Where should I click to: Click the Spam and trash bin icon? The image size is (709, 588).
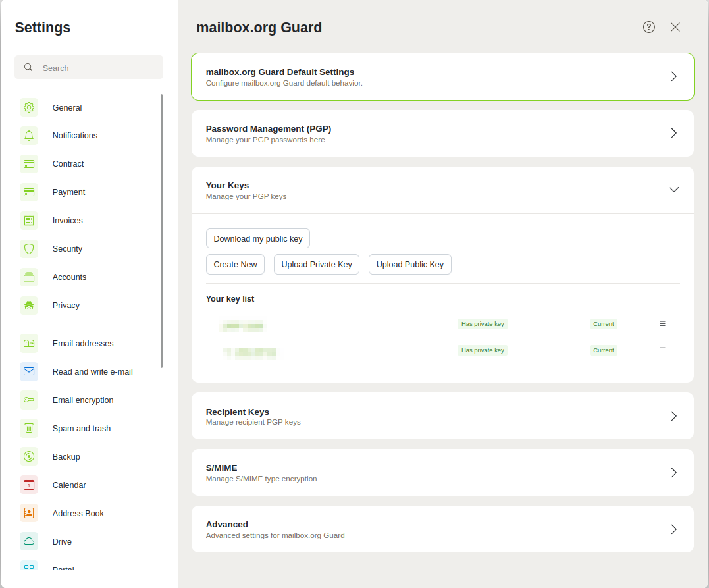29,429
